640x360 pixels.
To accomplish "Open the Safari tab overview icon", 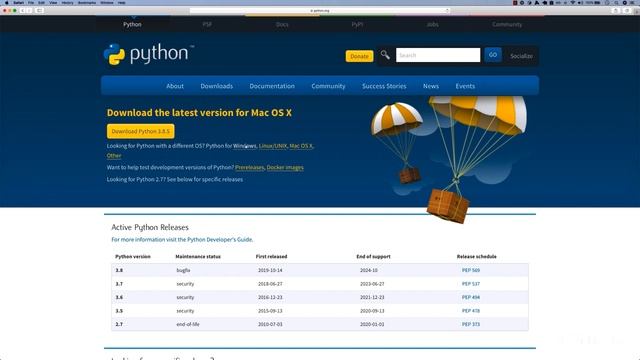I will click(627, 10).
